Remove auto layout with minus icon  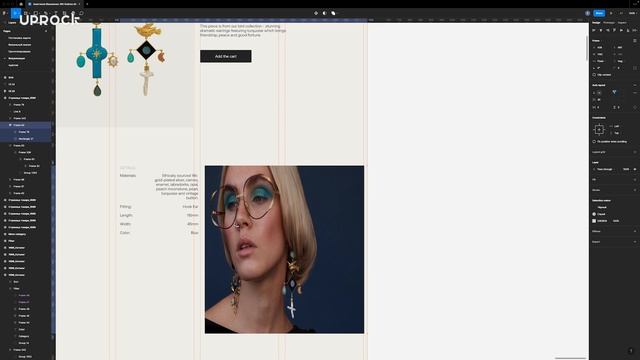635,85
